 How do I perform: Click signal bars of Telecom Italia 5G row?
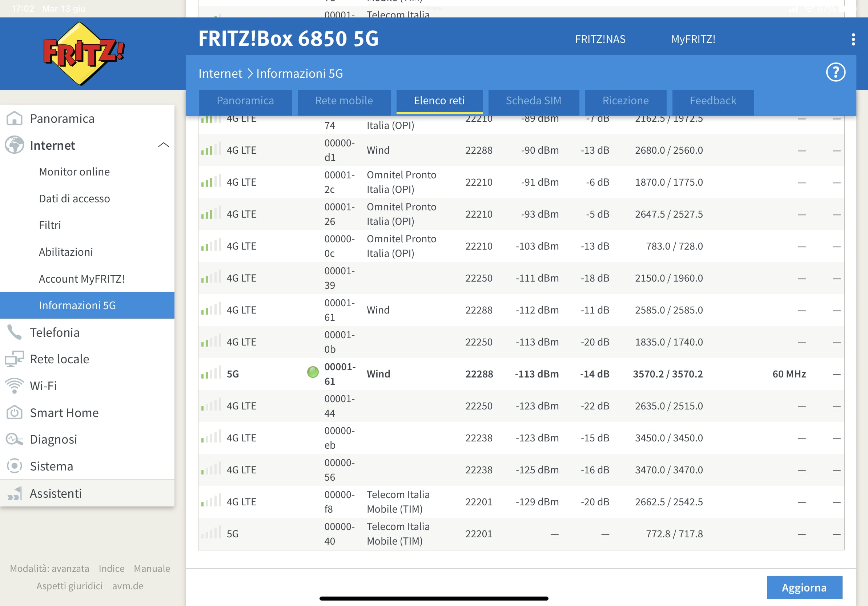[211, 533]
